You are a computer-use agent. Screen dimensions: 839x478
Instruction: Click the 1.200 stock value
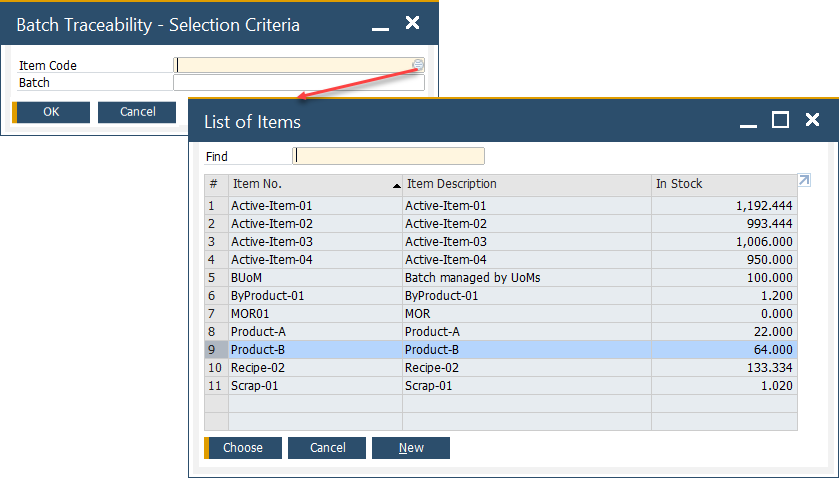click(x=777, y=295)
